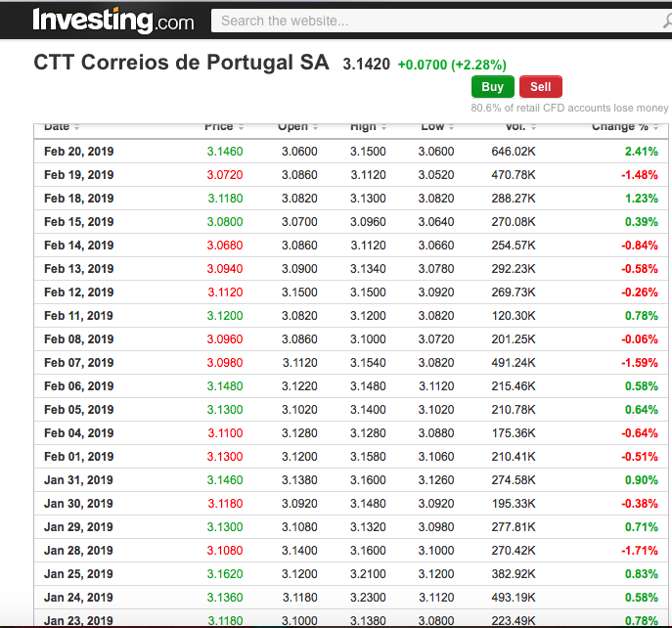Click the 175.36K volume value
The image size is (672, 628).
click(x=514, y=433)
